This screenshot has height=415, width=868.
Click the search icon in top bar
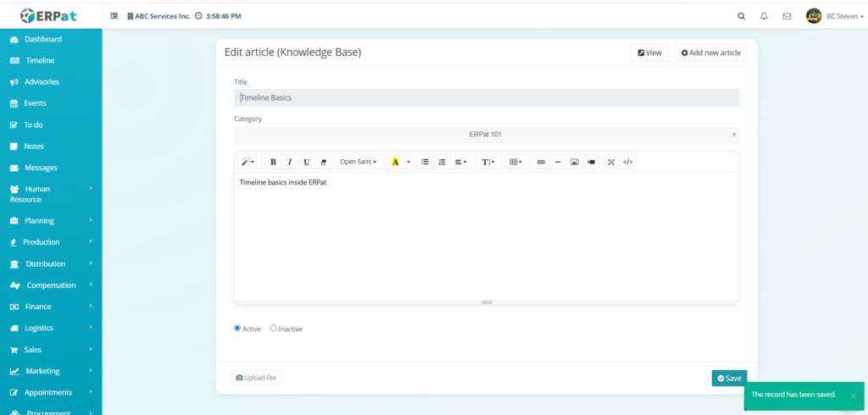(742, 16)
